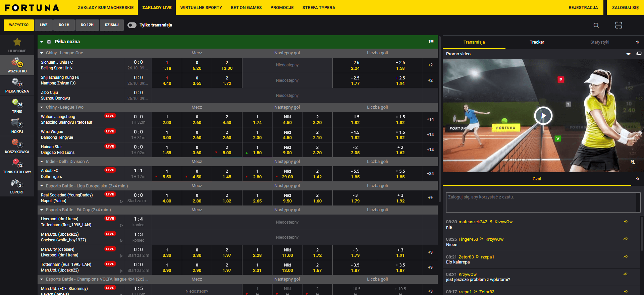644x295 pixels.
Task: Open the Ulubione favorites star
Action: 17,45
